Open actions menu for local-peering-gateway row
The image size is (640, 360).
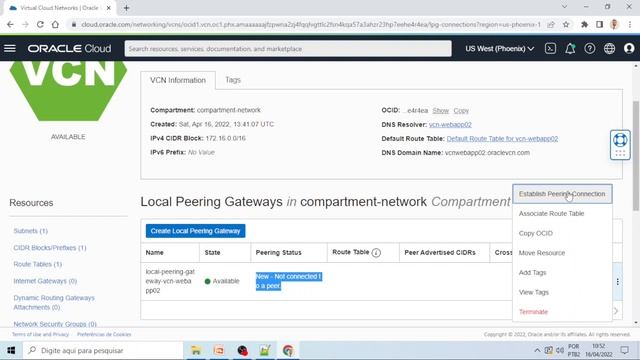tap(618, 281)
